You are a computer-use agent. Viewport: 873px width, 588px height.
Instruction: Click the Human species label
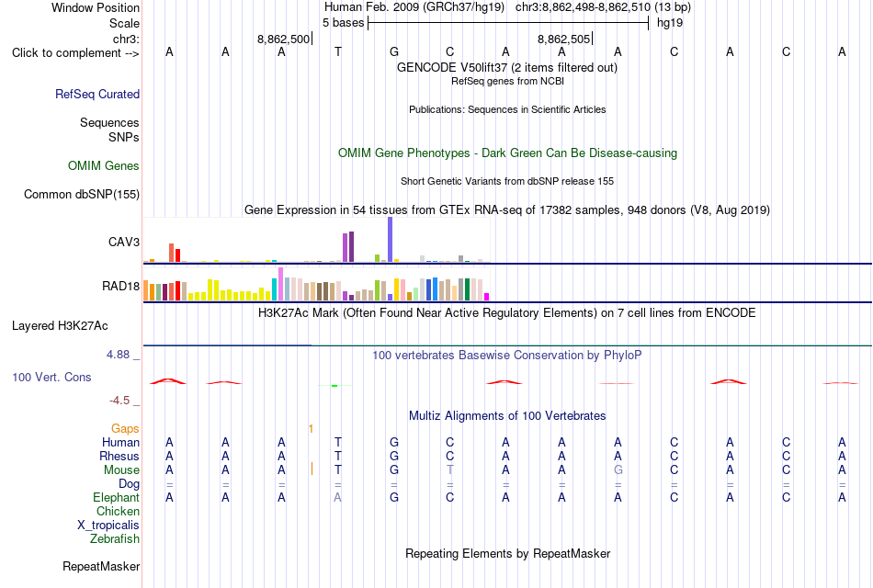120,442
